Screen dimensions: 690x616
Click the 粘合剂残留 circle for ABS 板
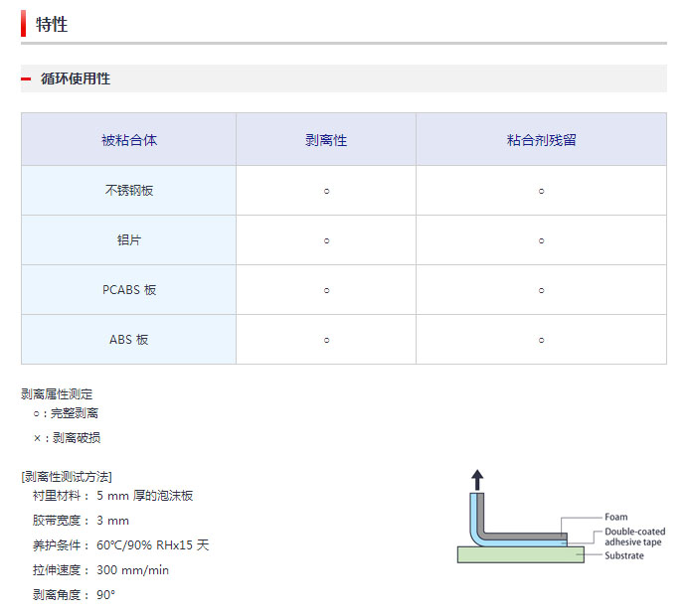541,340
